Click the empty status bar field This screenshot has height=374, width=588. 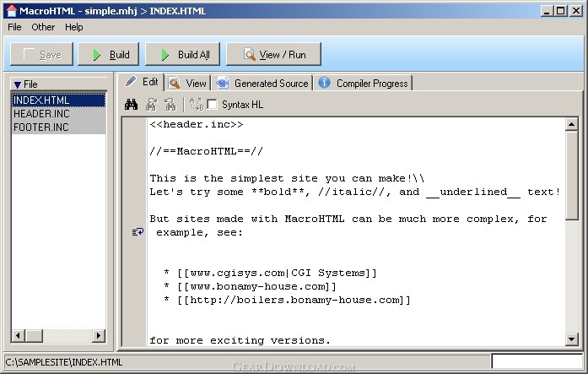(x=537, y=361)
